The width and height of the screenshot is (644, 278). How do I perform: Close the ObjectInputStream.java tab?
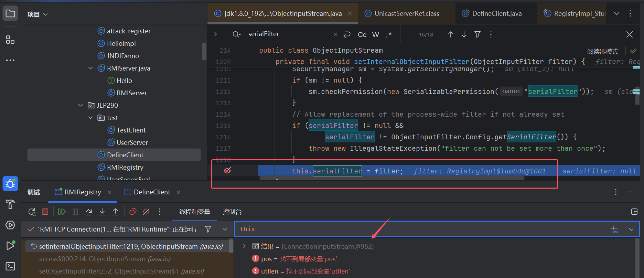coord(350,13)
